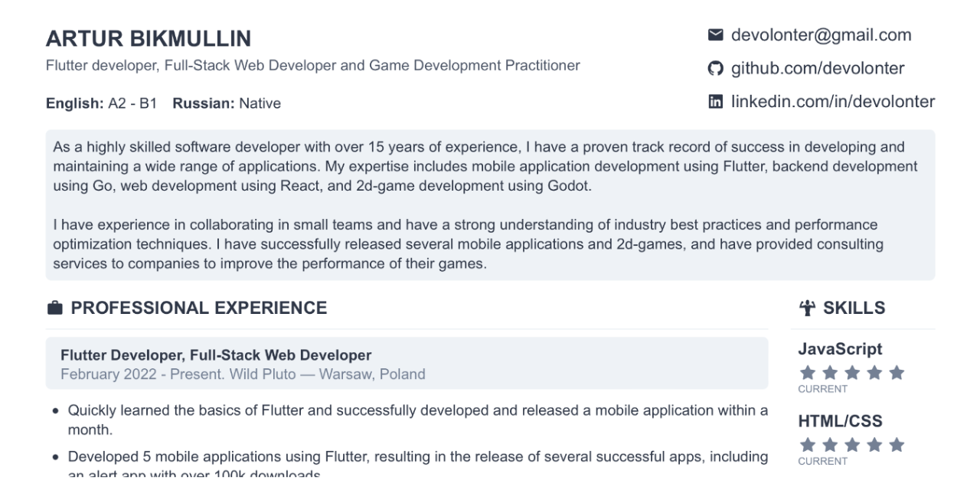
Task: Click the February 2022 - Present date line
Action: 243,374
